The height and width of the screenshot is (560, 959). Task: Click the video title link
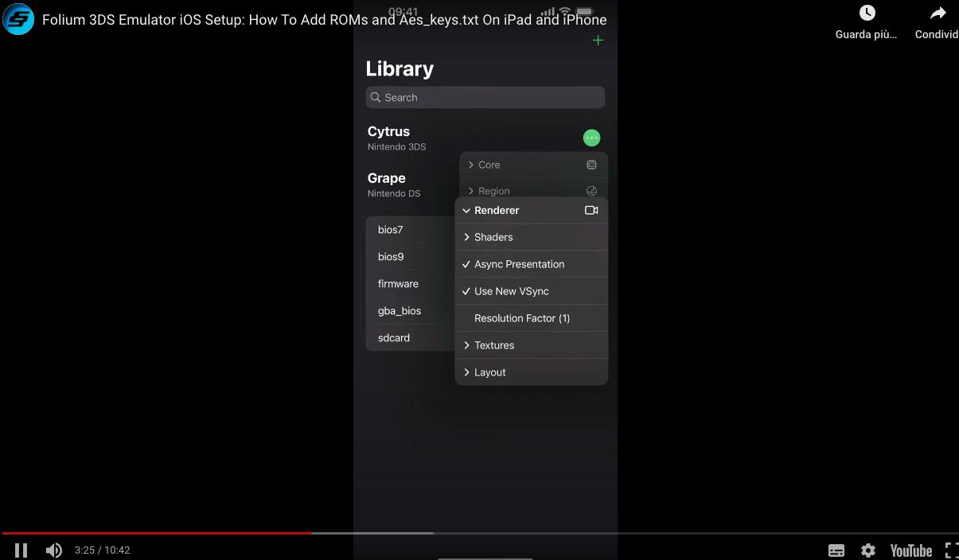coord(324,20)
